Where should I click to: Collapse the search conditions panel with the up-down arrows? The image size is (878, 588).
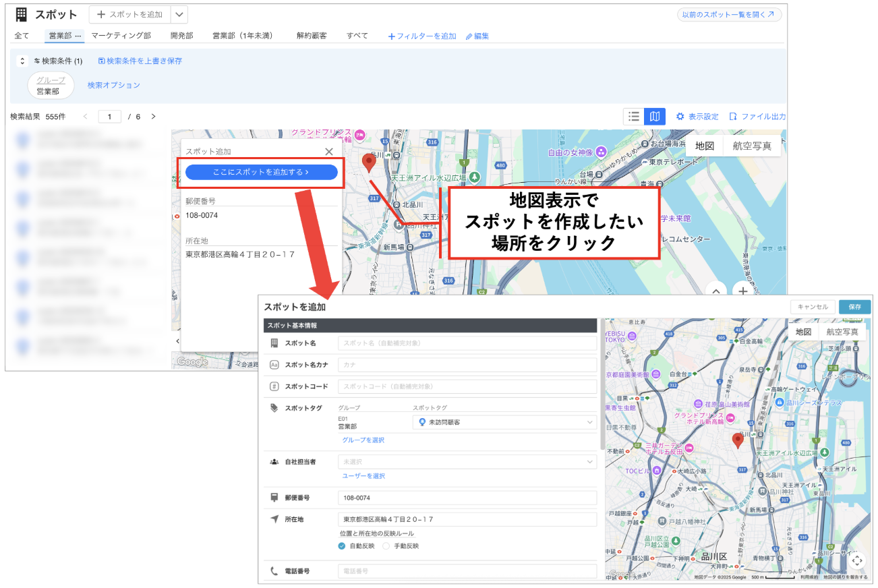[22, 61]
